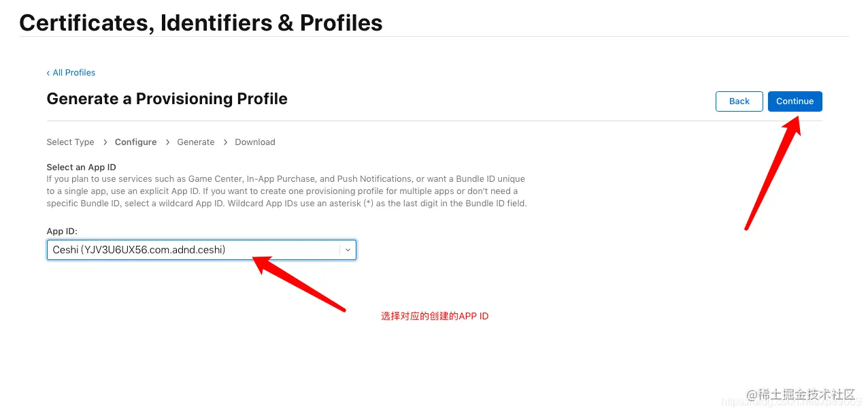Click the red Chinese annotation about APP ID
868x414 pixels.
[x=435, y=316]
